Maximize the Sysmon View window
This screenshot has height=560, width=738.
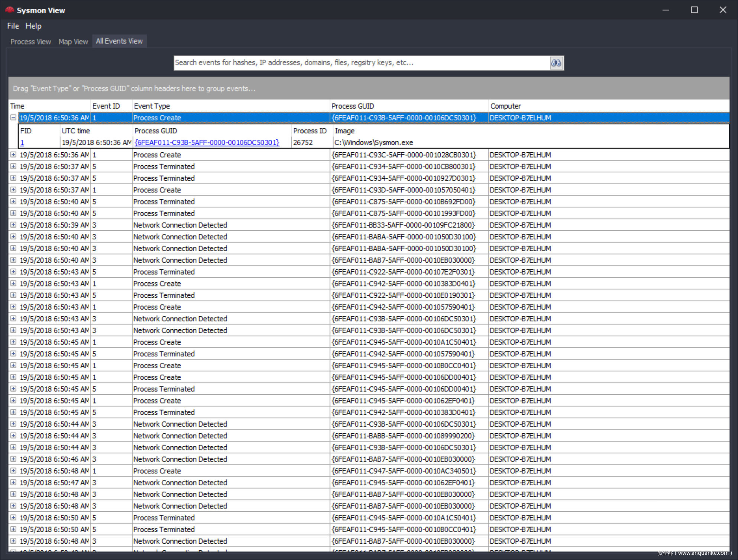[x=694, y=10]
